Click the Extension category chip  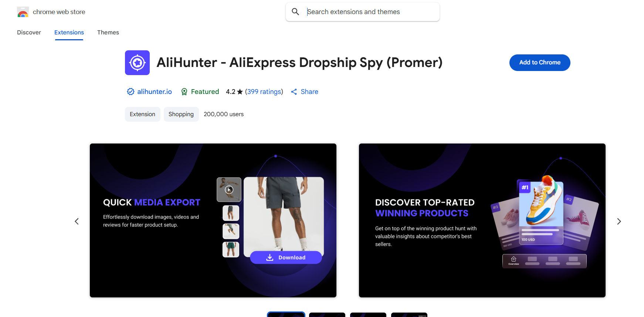coord(142,114)
